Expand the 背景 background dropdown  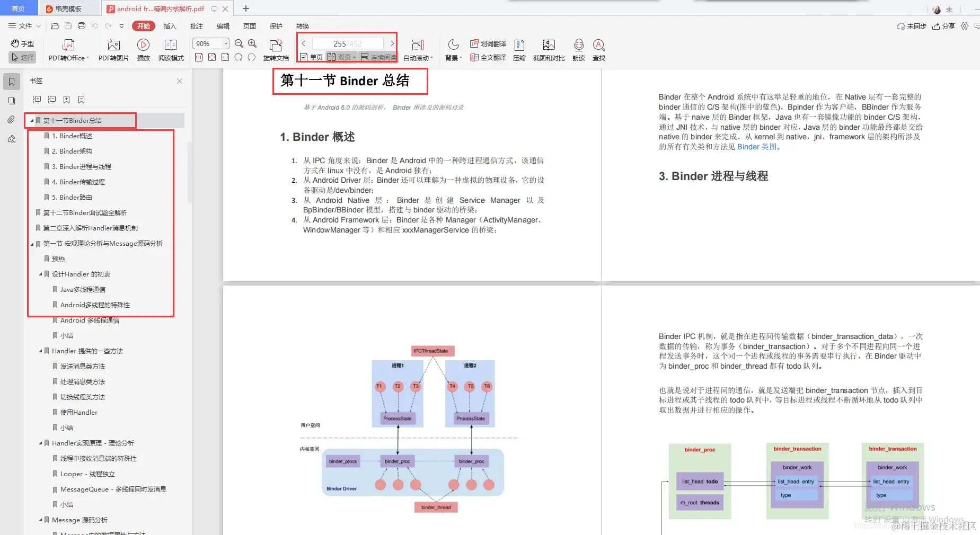tap(452, 50)
